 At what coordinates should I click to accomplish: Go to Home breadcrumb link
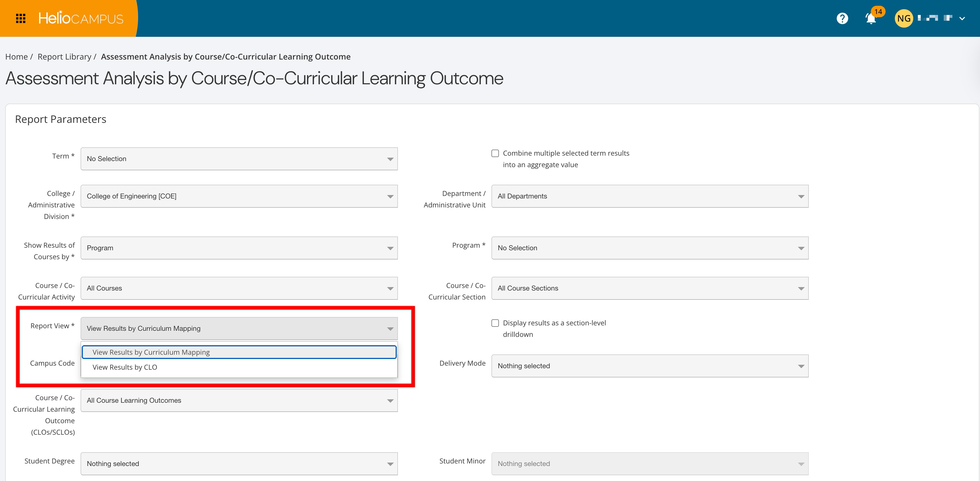16,57
